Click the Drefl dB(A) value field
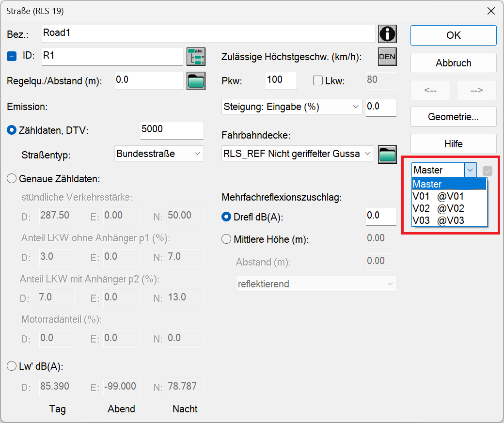The width and height of the screenshot is (504, 423). pos(381,217)
